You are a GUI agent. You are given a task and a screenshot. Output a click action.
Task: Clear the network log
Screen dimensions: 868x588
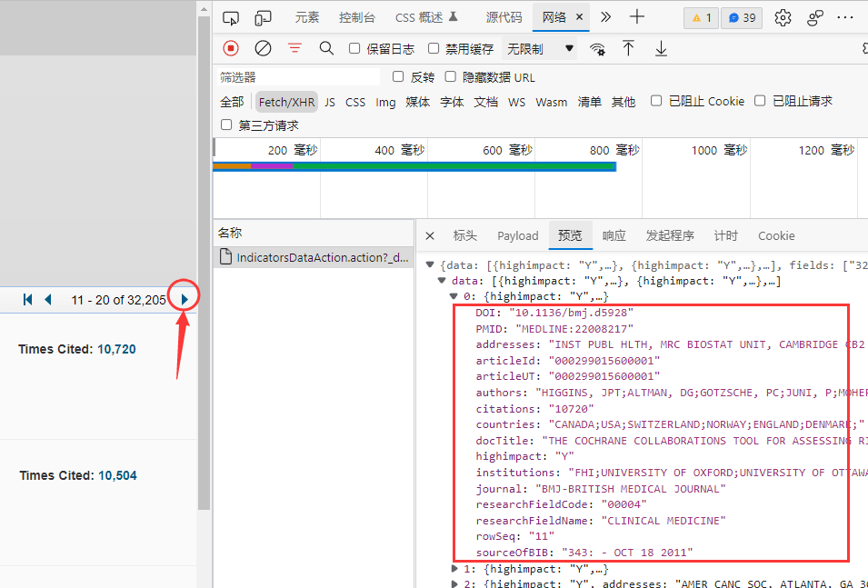pyautogui.click(x=263, y=49)
